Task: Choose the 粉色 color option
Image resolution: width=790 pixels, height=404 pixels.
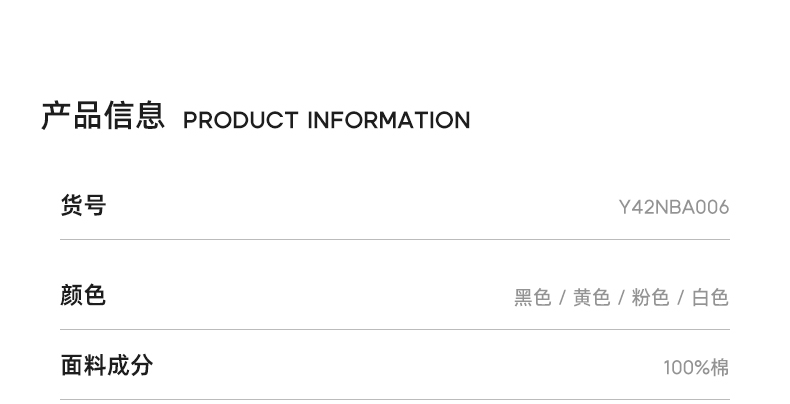Action: pos(650,297)
